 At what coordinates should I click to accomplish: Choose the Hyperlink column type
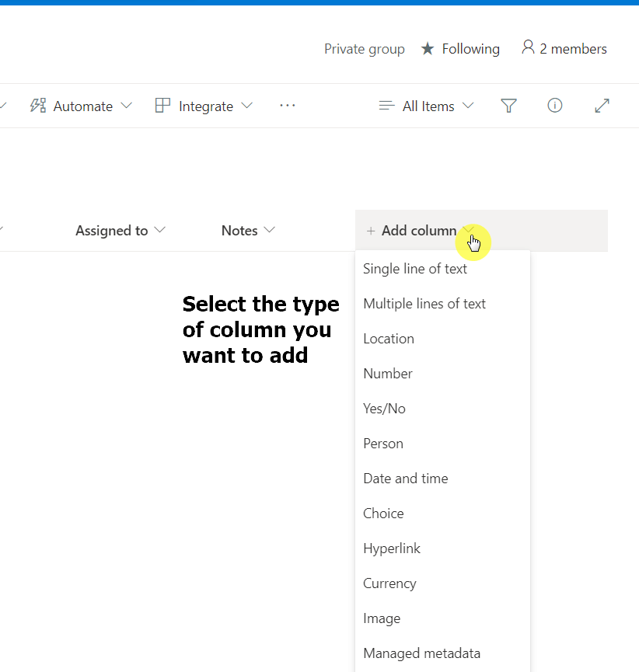click(x=442, y=548)
